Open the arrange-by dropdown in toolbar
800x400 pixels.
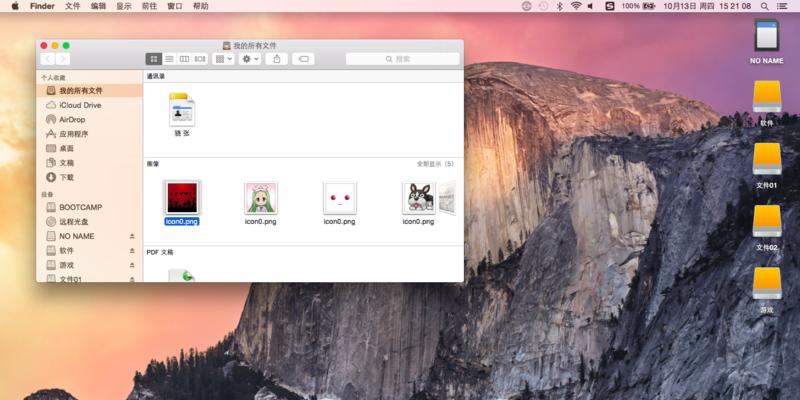click(223, 59)
